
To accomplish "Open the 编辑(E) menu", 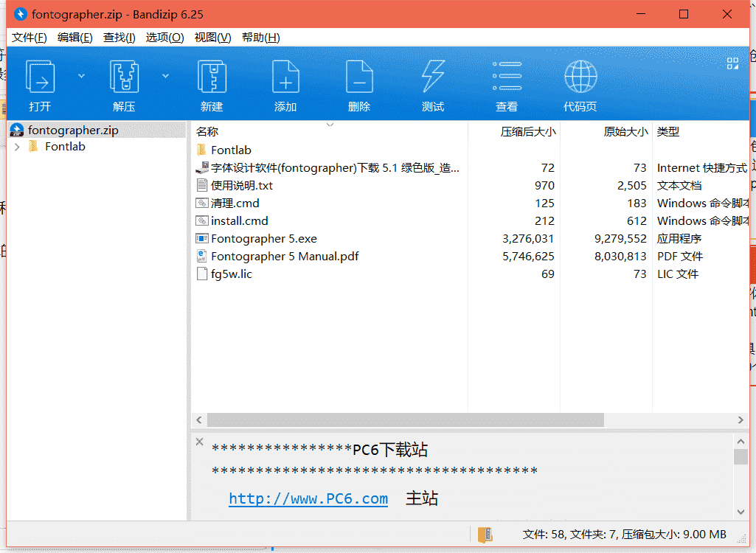I will coord(74,38).
